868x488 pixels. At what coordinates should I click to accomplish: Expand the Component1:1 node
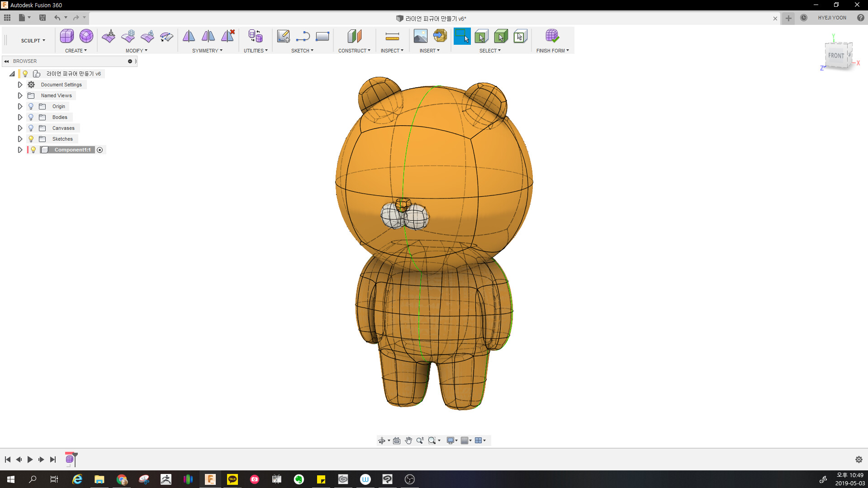click(x=20, y=150)
